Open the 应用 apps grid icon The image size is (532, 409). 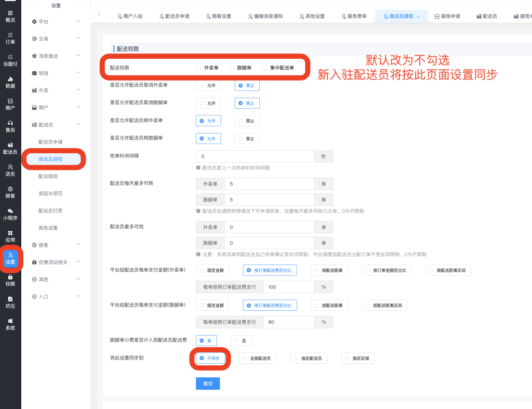click(x=10, y=236)
